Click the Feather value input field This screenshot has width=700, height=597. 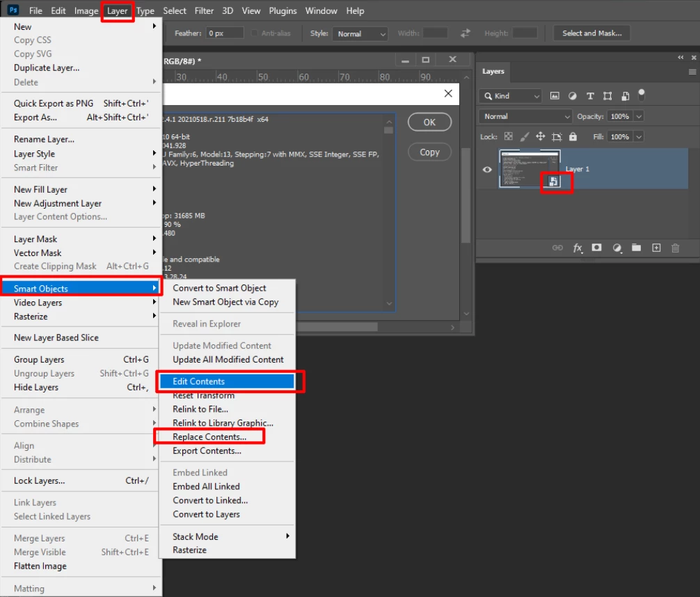(225, 33)
